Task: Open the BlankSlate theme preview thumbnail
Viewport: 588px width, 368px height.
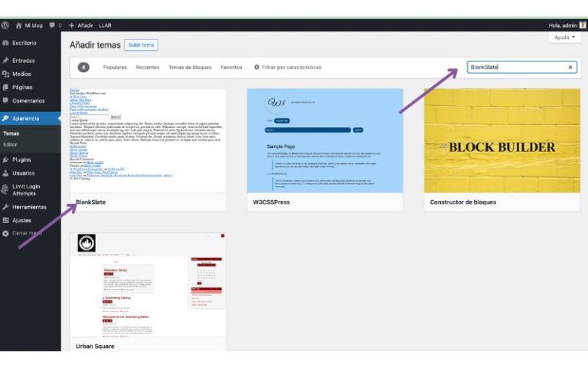Action: (148, 140)
